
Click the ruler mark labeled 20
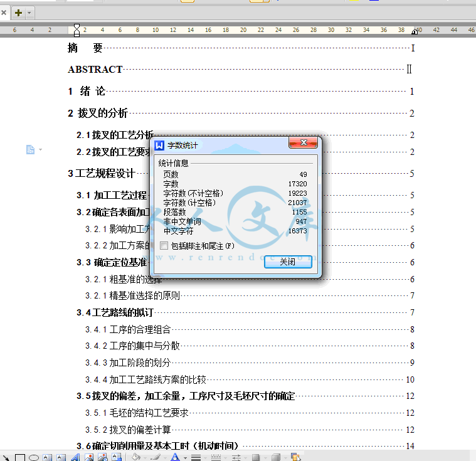(243, 29)
